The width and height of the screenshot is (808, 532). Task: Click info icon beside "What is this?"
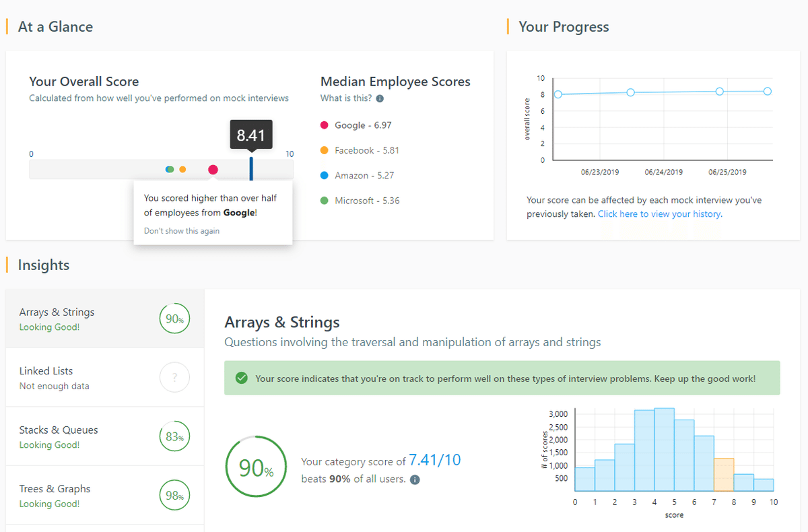pyautogui.click(x=380, y=99)
